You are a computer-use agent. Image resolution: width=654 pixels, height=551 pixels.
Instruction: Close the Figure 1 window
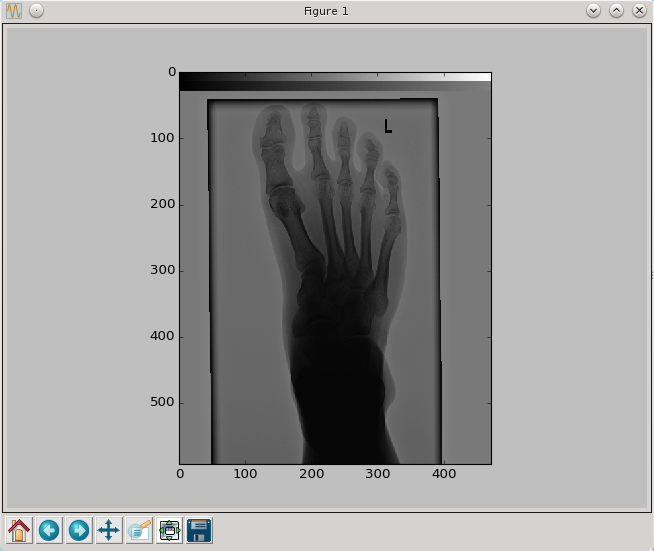point(638,11)
